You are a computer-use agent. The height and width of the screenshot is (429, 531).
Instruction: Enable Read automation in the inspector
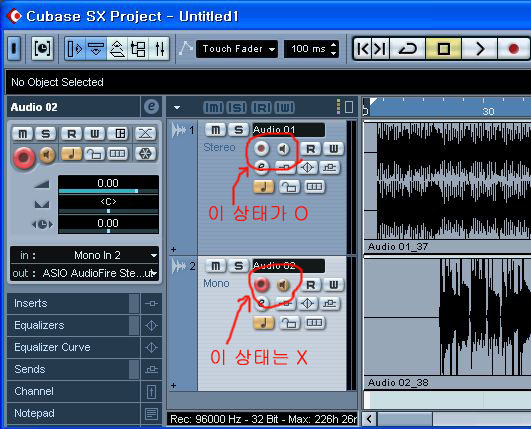71,134
